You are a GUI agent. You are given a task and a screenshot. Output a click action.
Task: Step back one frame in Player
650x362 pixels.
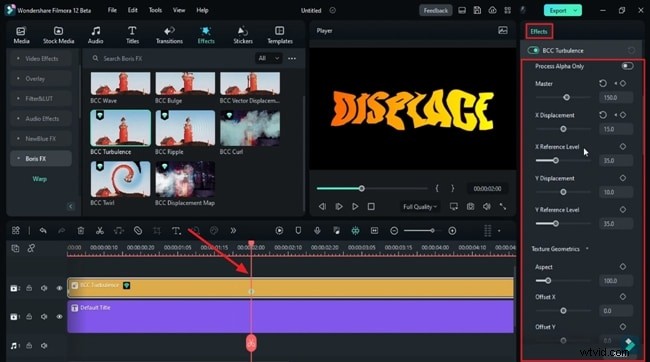coord(322,207)
